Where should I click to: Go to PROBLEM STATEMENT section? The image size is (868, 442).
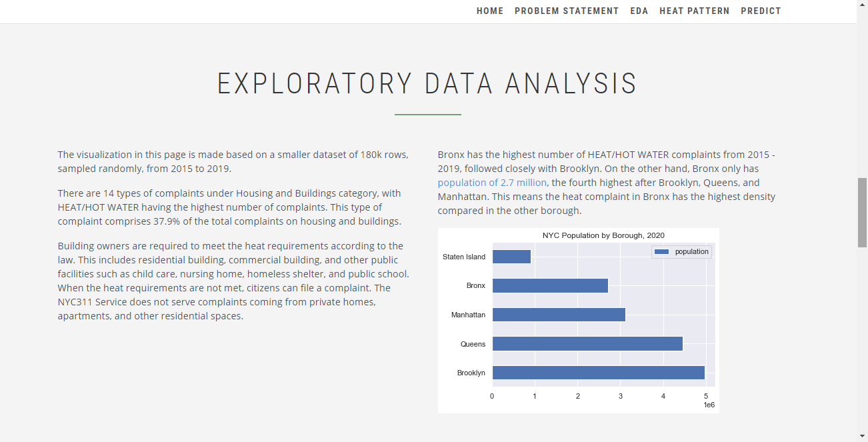pyautogui.click(x=567, y=11)
